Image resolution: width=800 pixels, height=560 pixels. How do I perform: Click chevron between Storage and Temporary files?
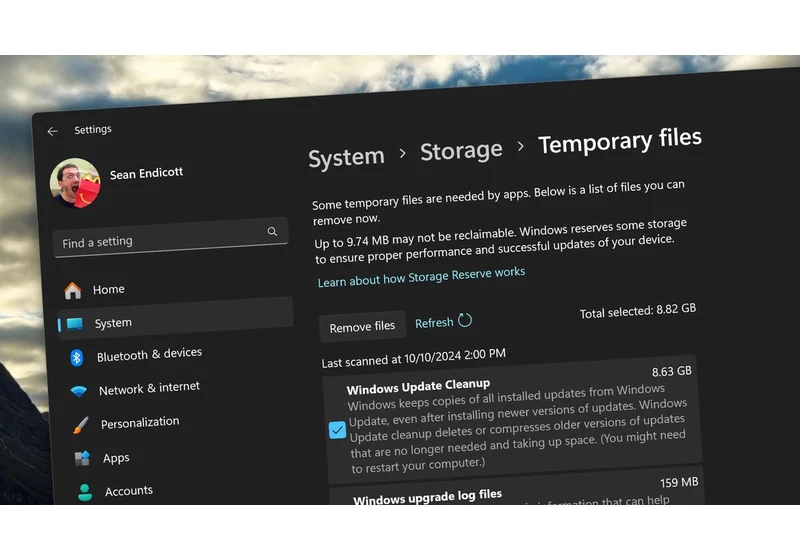click(x=520, y=146)
